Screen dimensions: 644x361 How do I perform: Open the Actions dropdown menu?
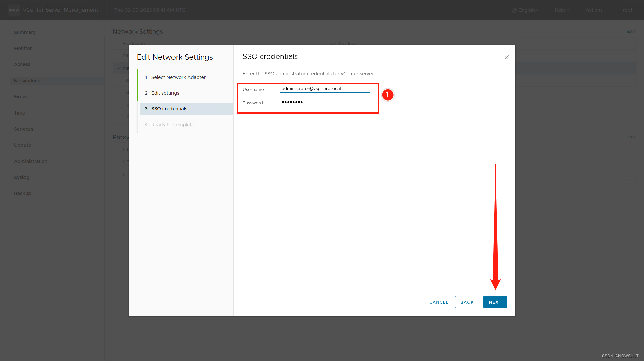click(x=596, y=10)
